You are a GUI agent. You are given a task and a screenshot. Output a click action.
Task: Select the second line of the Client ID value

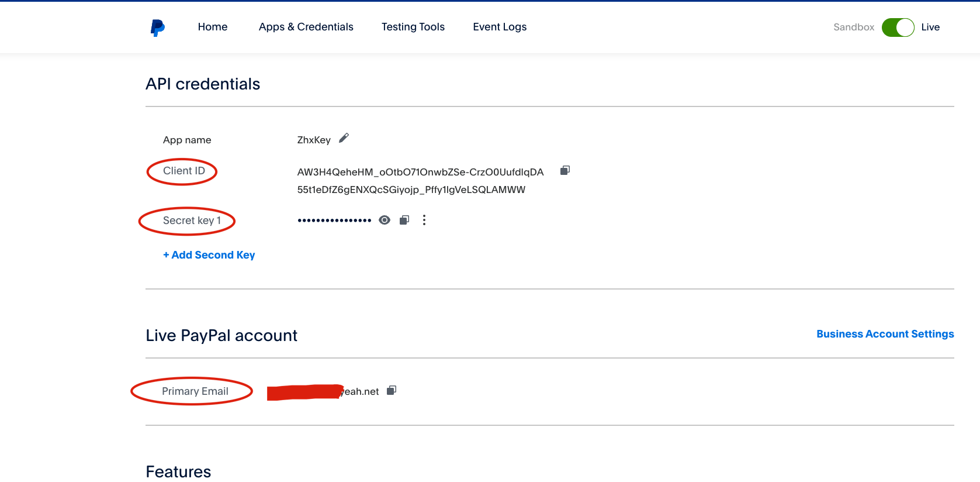click(411, 190)
